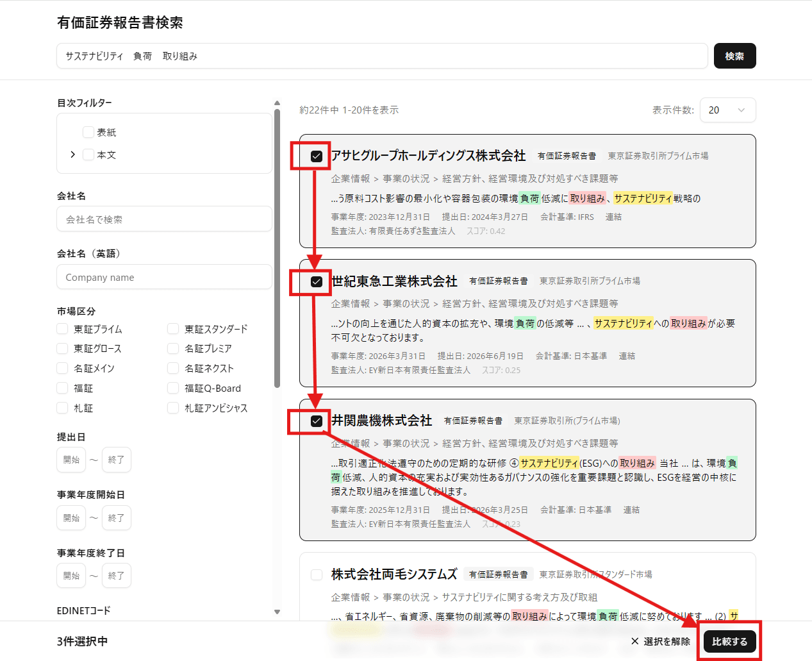
Task: Click 有価証券報告書 tag on 井関農機 card
Action: pyautogui.click(x=473, y=421)
